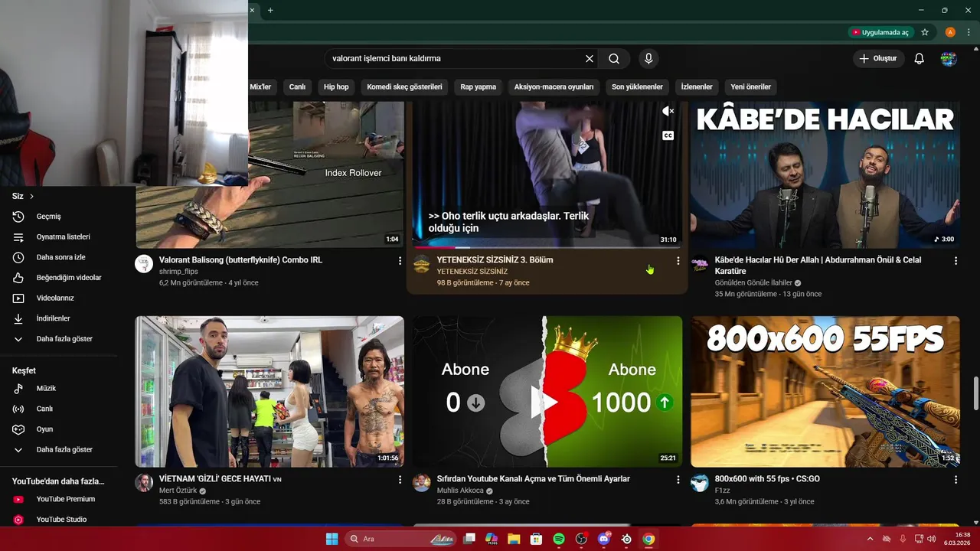Click the Windows taskbar Ara search box
This screenshot has width=980, height=551.
pos(399,539)
